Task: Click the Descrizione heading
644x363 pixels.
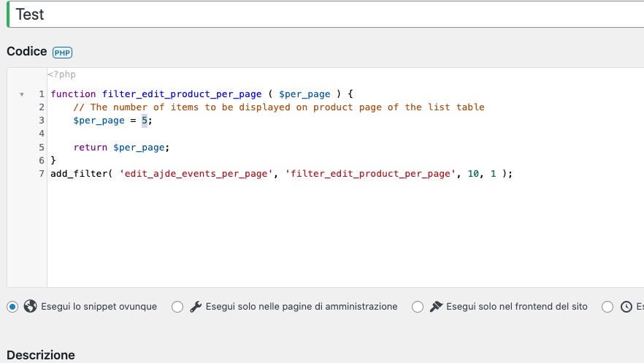Action: (41, 355)
